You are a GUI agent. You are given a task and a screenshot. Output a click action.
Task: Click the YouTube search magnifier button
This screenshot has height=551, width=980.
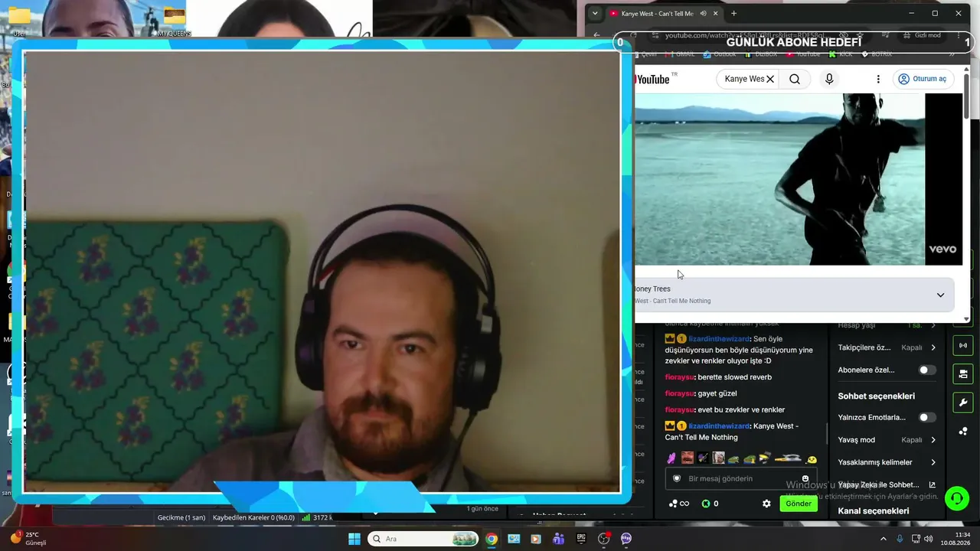point(795,79)
